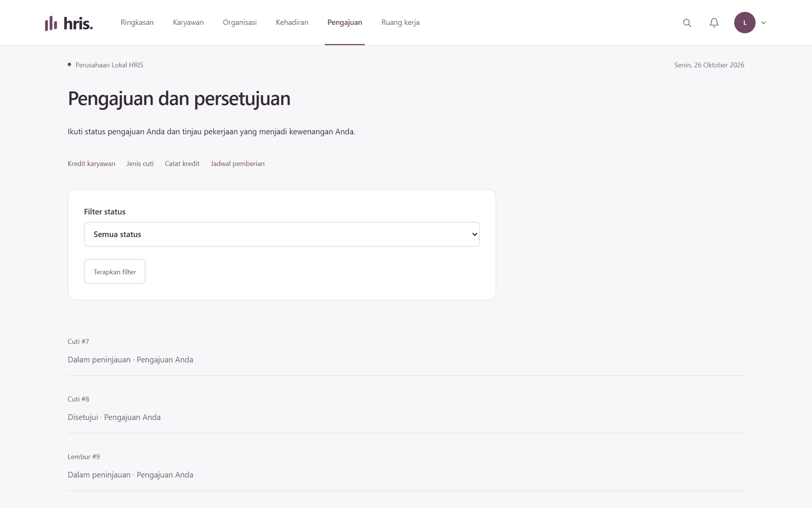Click Lembur #9 'Dalam peninjauan' status text
Image resolution: width=812 pixels, height=508 pixels.
point(99,475)
